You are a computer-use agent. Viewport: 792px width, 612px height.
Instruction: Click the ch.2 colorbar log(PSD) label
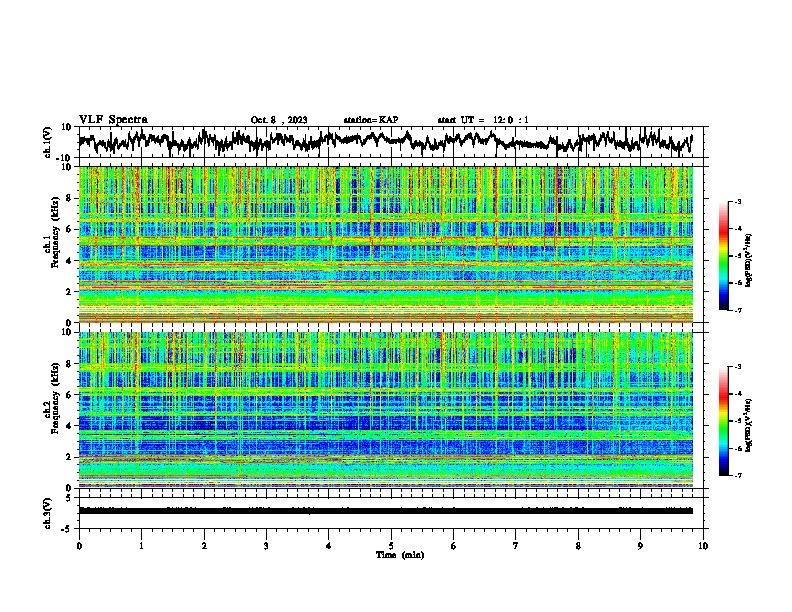[748, 425]
